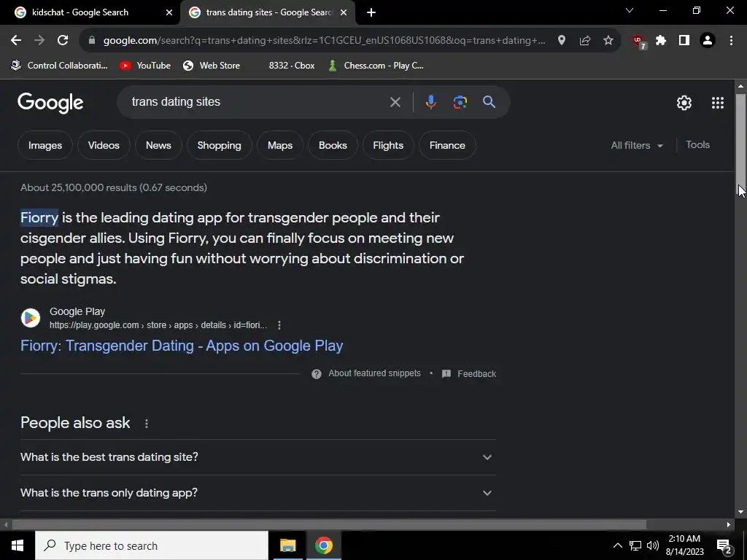Start voice search with the microphone icon
The image size is (747, 560).
430,102
